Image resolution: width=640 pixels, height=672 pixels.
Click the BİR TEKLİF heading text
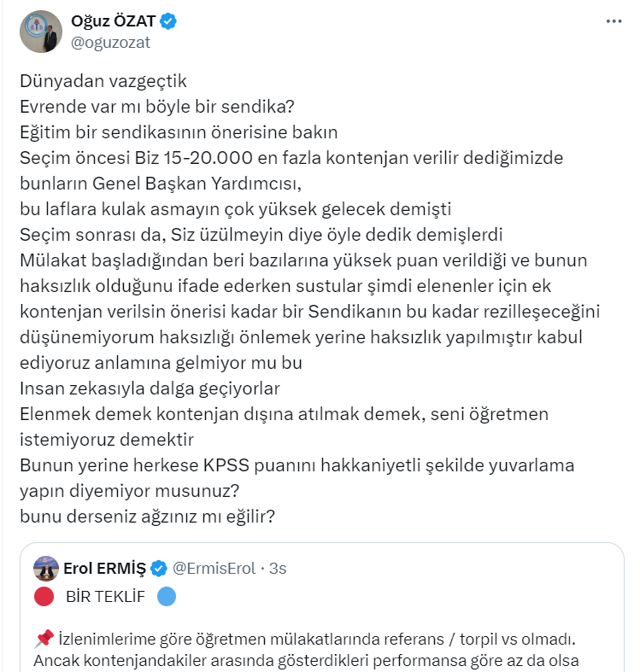(105, 596)
